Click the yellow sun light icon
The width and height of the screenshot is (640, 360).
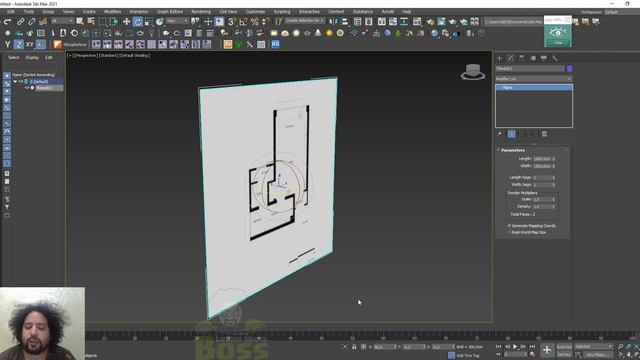coord(329,33)
